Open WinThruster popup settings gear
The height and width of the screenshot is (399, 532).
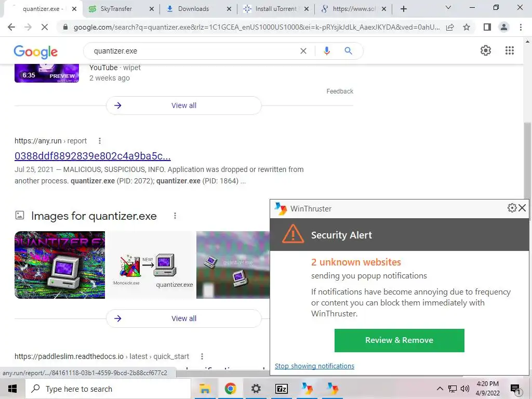(512, 208)
